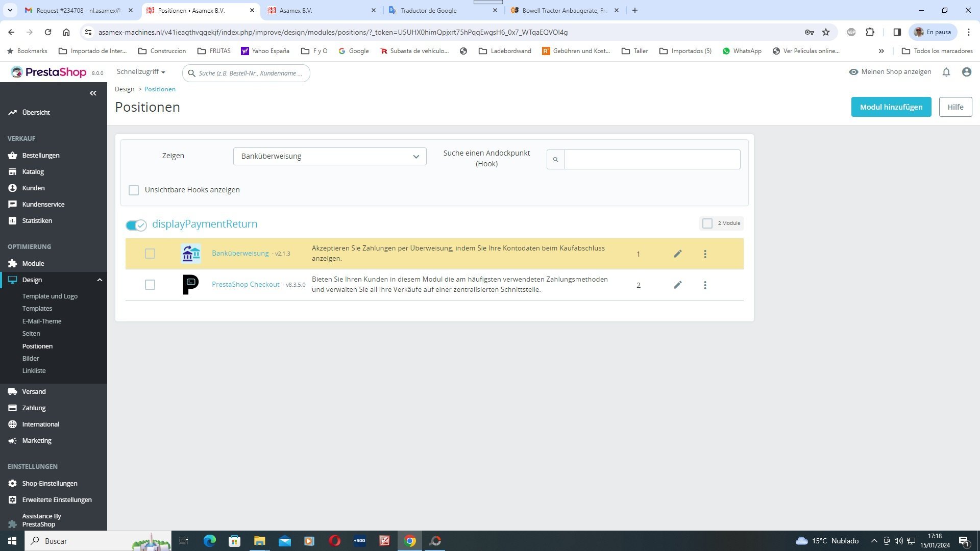980x551 pixels.
Task: Check the Banküberweisung module row checkbox
Action: (x=150, y=254)
